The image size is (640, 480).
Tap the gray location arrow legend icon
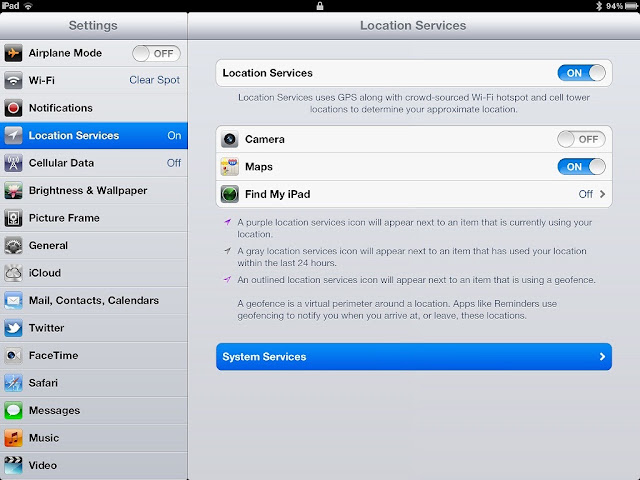pyautogui.click(x=228, y=251)
